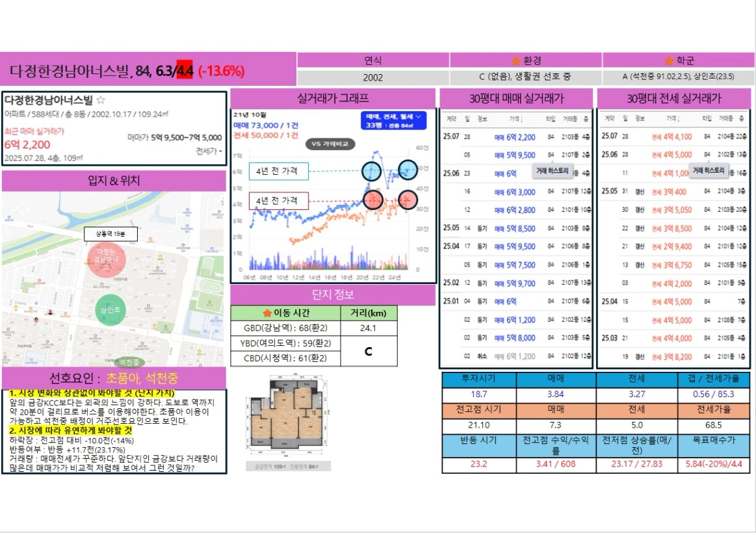
Task: Click the 전세가율 value 68.5
Action: pos(714,425)
